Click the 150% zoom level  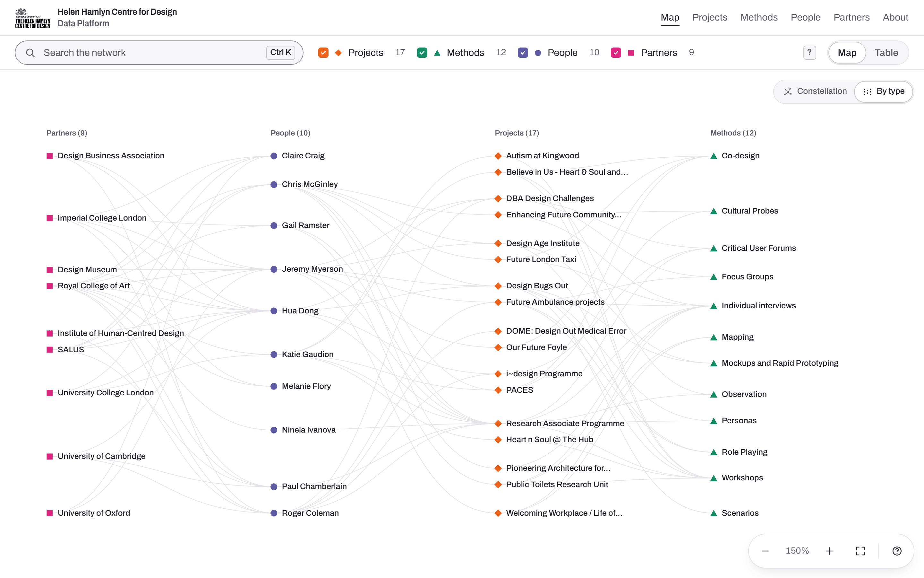797,551
